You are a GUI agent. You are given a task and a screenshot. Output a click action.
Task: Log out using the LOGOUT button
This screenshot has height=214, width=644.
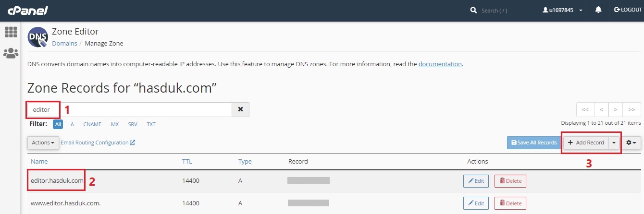click(628, 10)
